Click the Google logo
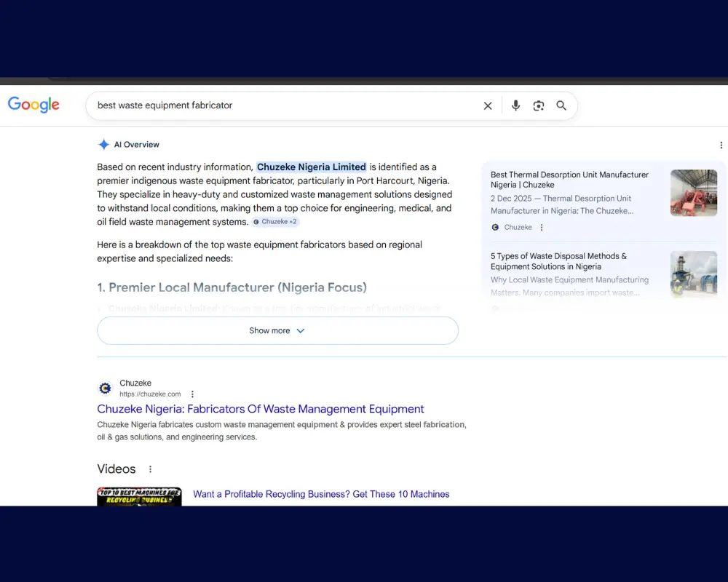Viewport: 728px width, 582px height. tap(33, 105)
